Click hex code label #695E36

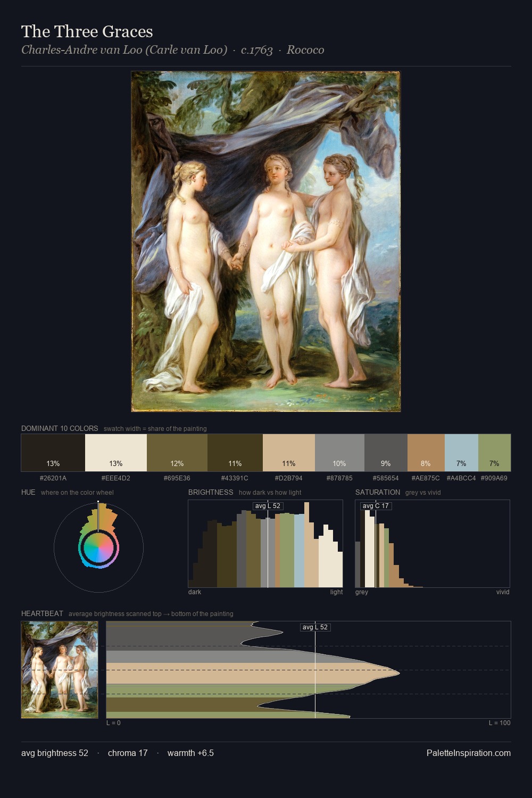177,478
